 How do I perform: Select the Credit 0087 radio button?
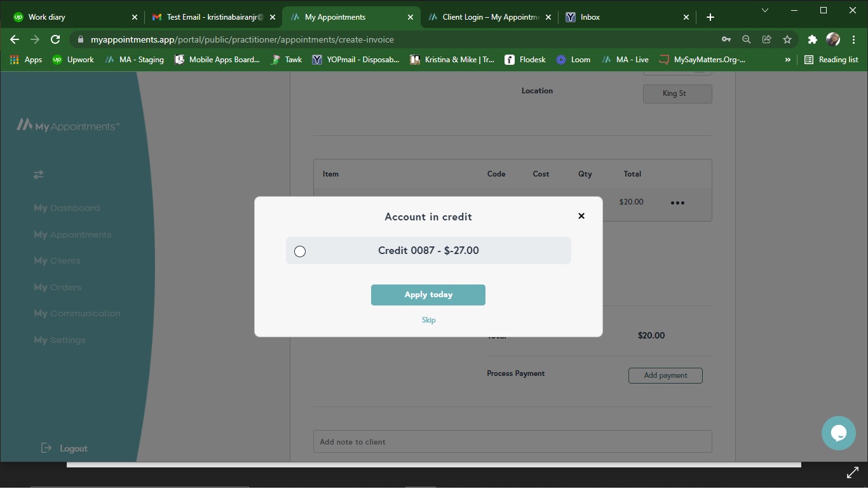coord(300,251)
